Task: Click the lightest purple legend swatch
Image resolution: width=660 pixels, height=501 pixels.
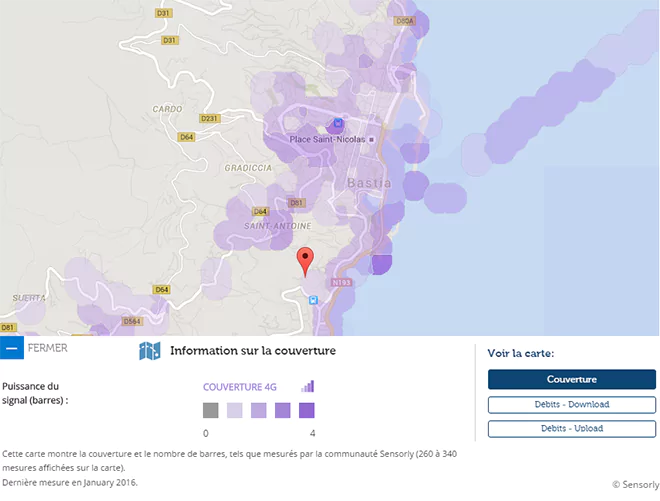Action: (x=235, y=410)
